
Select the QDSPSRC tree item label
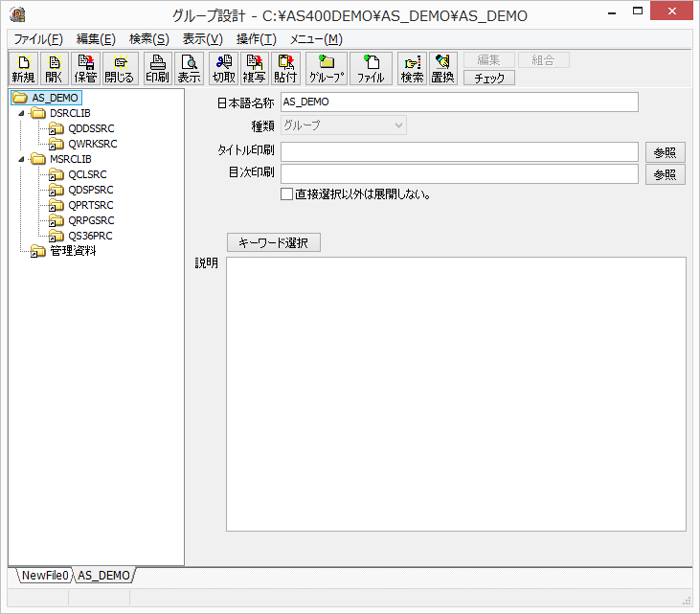pyautogui.click(x=91, y=190)
